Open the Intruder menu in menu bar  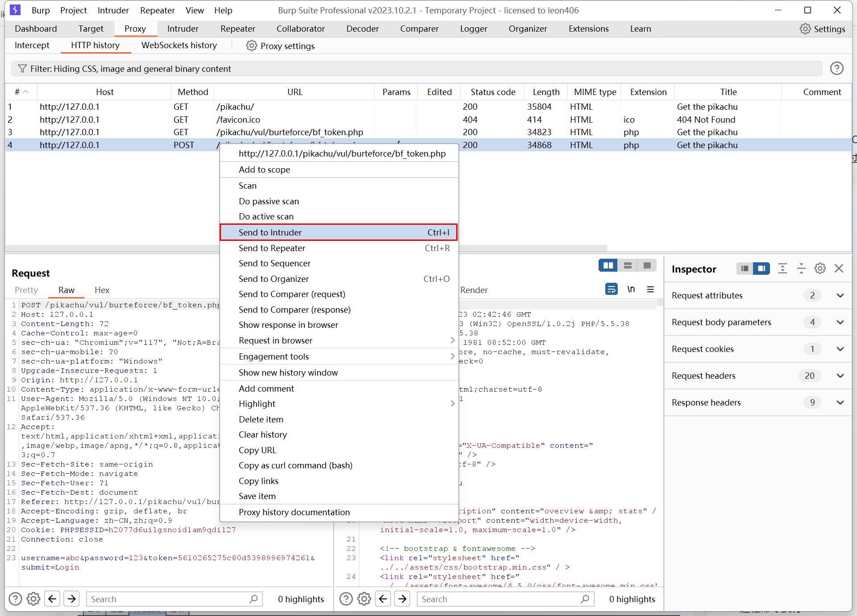coord(113,10)
